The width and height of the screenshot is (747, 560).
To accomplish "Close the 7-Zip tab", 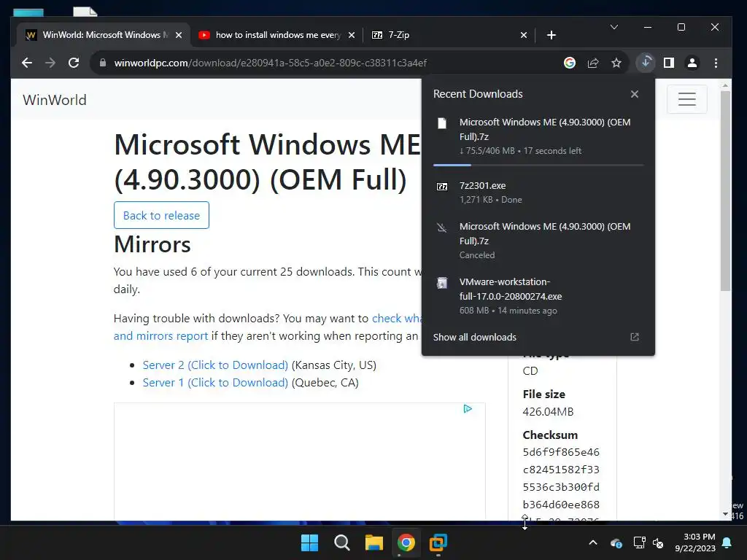I will [524, 35].
